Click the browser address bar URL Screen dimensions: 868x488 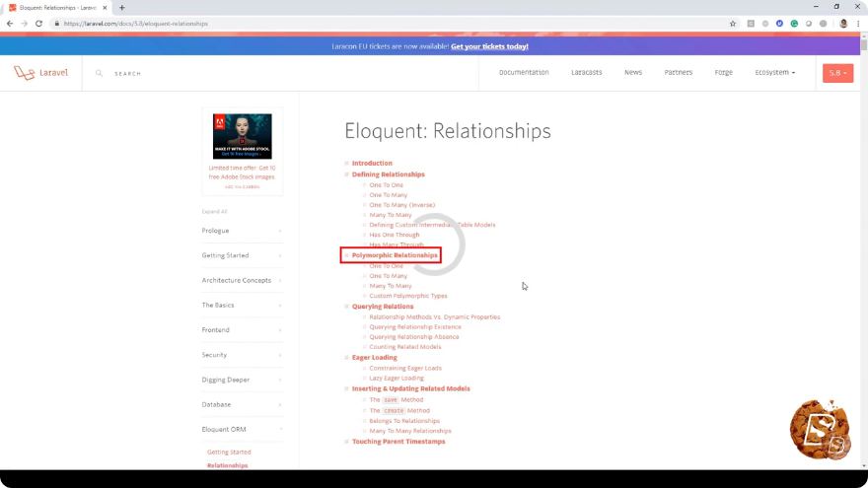click(136, 24)
